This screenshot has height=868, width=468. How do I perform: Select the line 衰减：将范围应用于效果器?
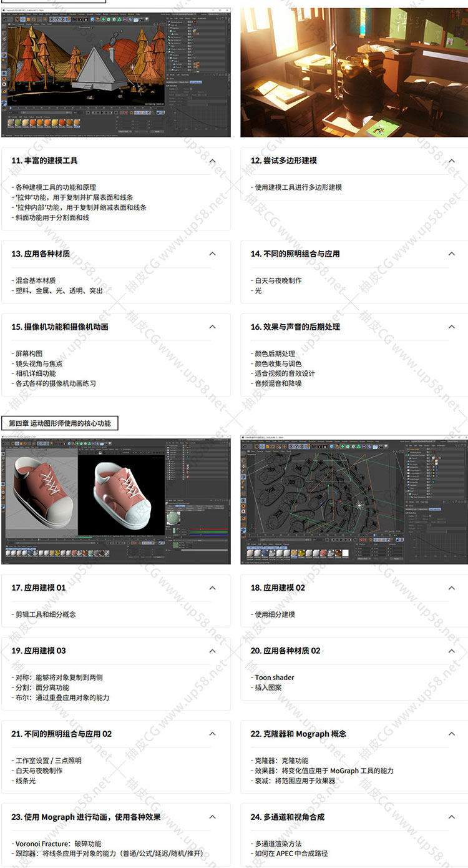click(x=293, y=781)
